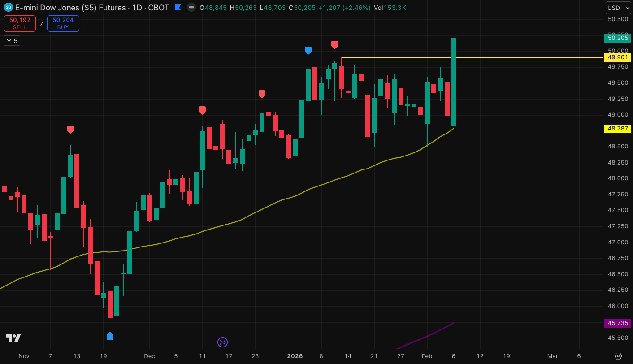Select the purple moving average line at bottom right
Image resolution: width=633 pixels, height=364 pixels.
pos(426,336)
